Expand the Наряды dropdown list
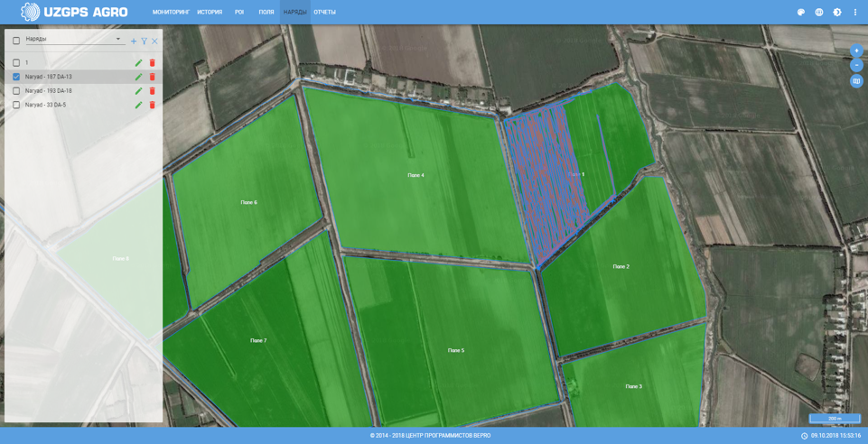The width and height of the screenshot is (868, 444). [117, 39]
